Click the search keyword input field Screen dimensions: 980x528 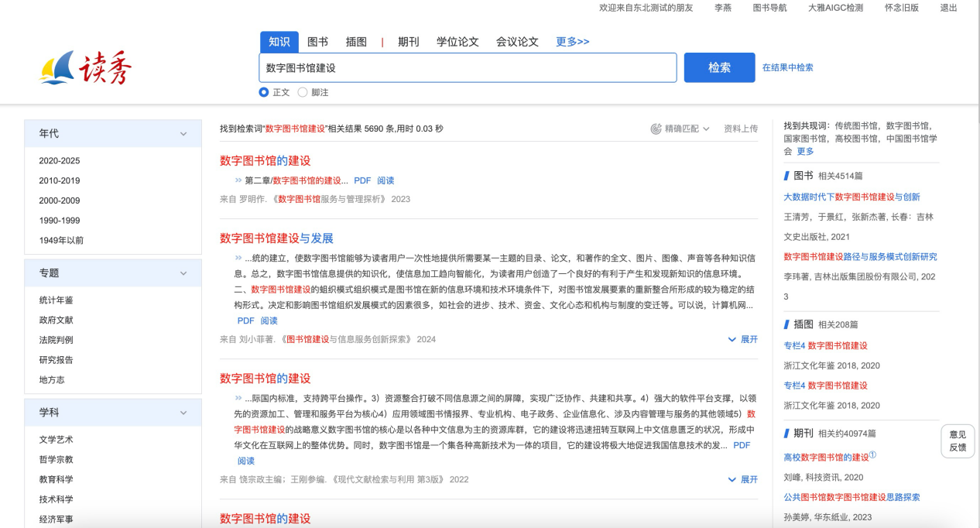pos(467,67)
